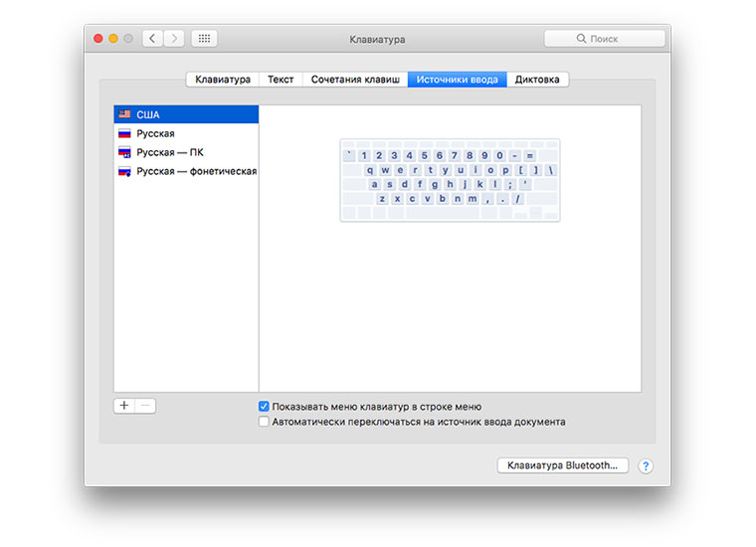This screenshot has width=756, height=547.
Task: Add an input source with plus button
Action: pos(124,406)
